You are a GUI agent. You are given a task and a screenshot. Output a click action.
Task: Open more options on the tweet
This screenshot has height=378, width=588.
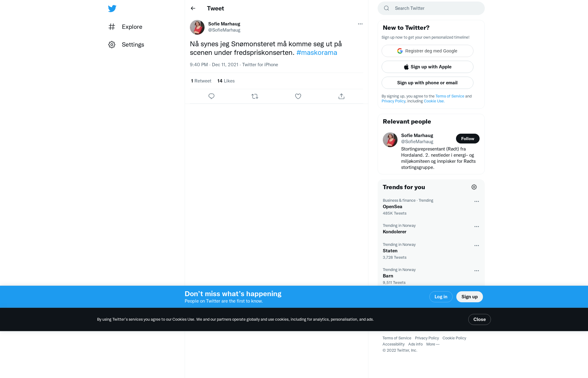[360, 24]
